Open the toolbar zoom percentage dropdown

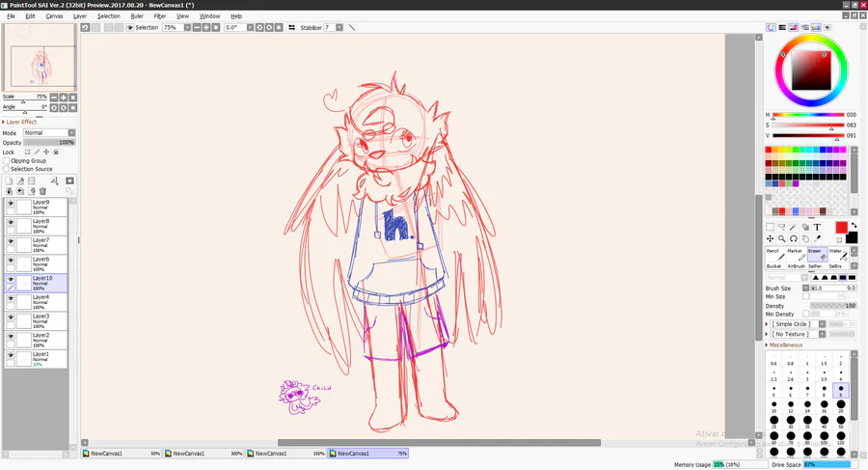pyautogui.click(x=187, y=27)
